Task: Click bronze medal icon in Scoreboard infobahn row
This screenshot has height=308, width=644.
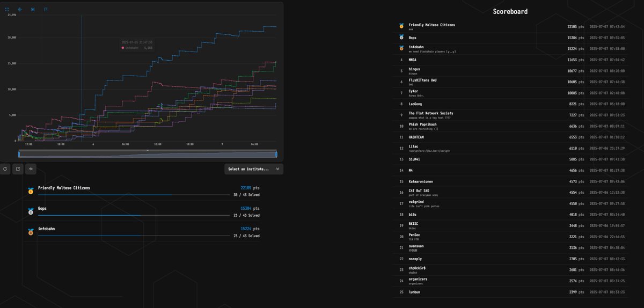Action: click(x=401, y=48)
